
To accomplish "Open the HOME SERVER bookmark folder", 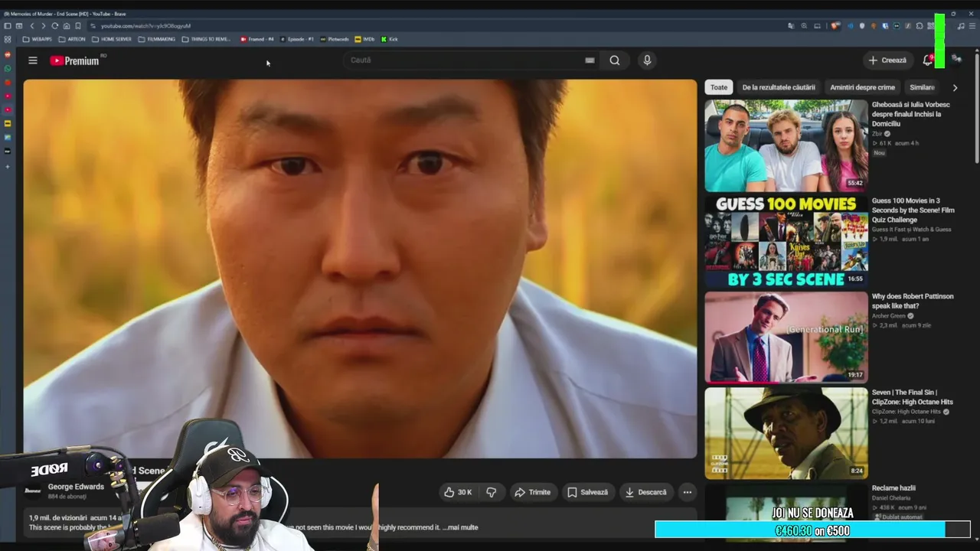I will click(x=112, y=39).
